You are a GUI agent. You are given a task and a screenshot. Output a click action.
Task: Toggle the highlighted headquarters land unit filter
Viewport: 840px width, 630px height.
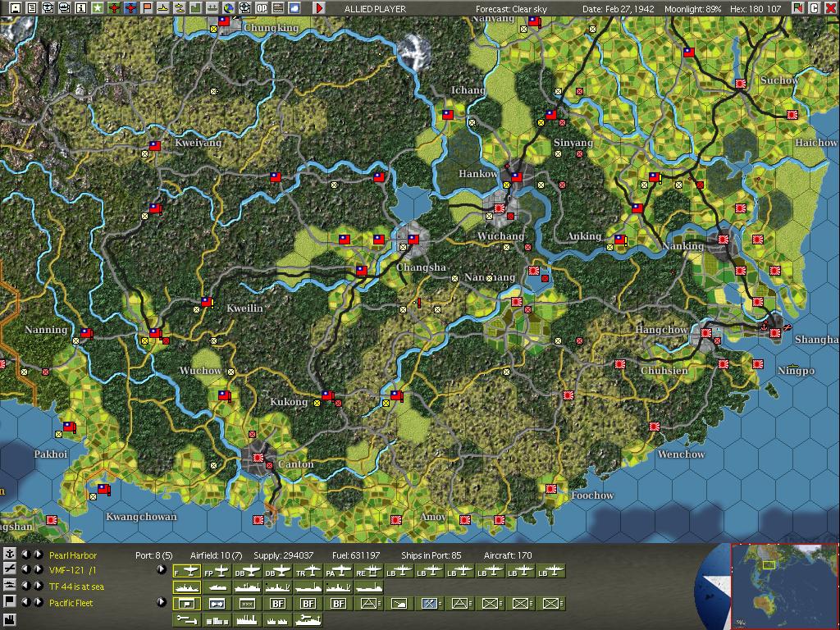pyautogui.click(x=186, y=604)
